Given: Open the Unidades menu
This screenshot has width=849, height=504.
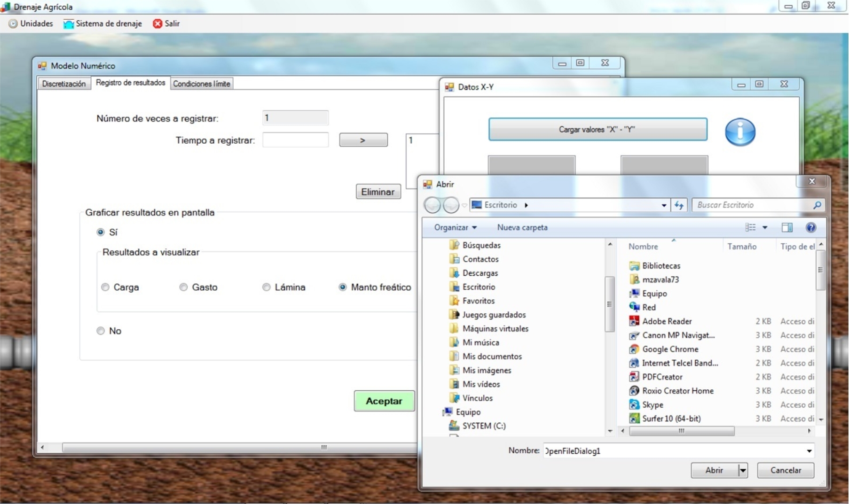Looking at the screenshot, I should point(31,23).
